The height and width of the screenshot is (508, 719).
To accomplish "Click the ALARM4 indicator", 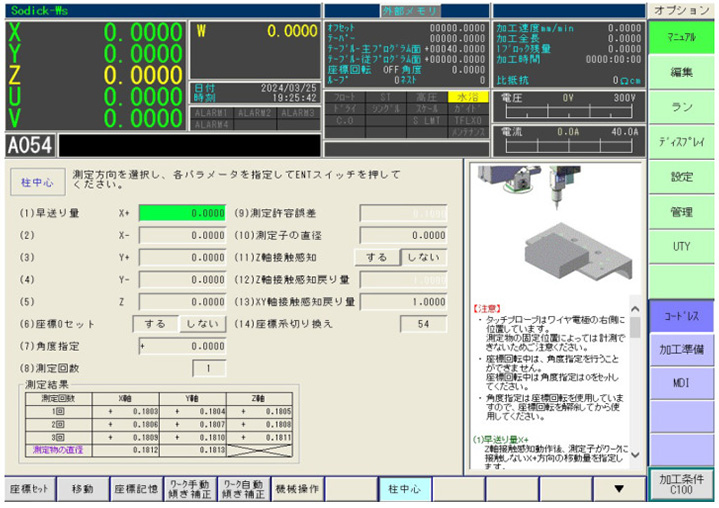I will pyautogui.click(x=211, y=125).
